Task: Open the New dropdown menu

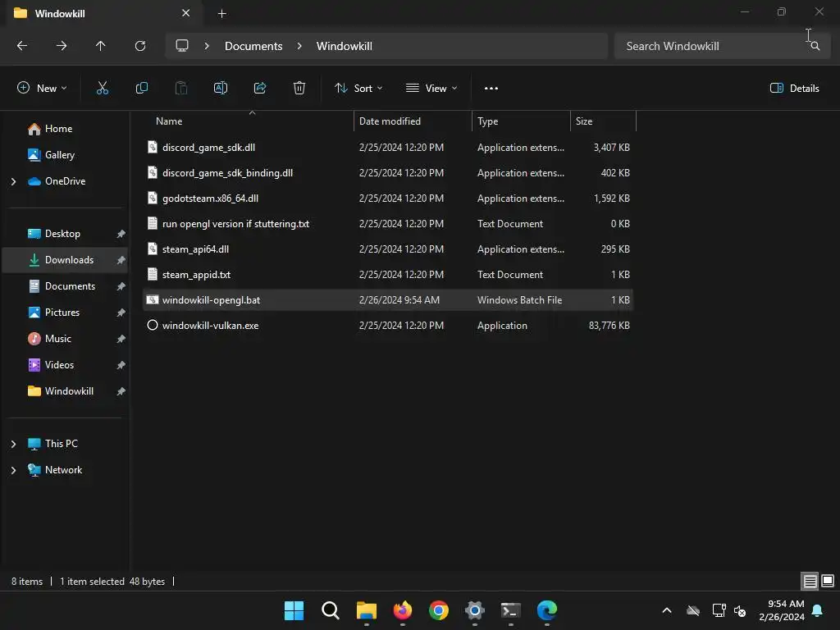Action: tap(42, 89)
